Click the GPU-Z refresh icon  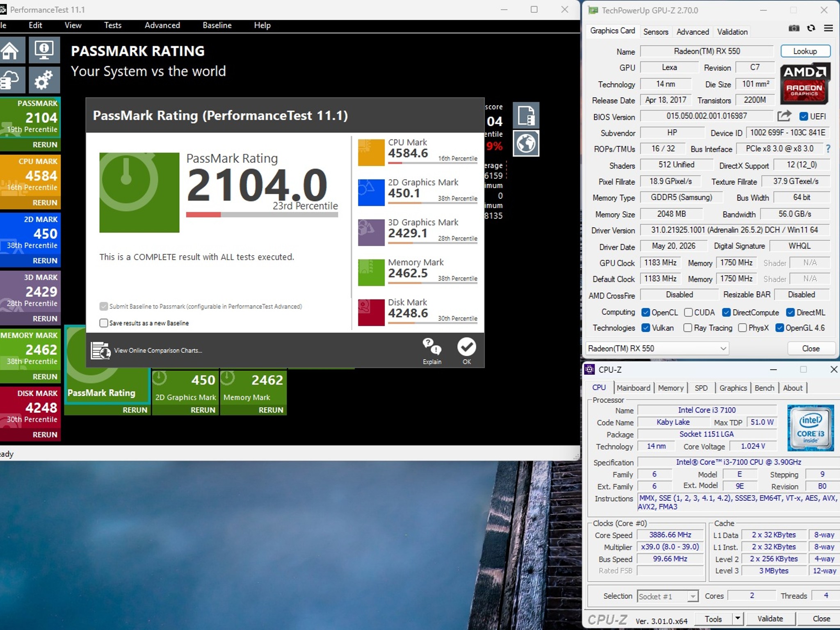coord(811,28)
